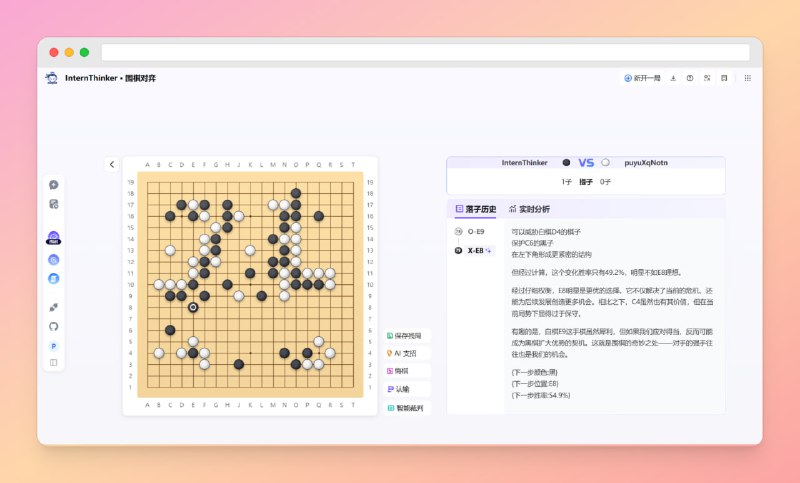
Task: Click the translate icon in top toolbar
Action: point(707,78)
